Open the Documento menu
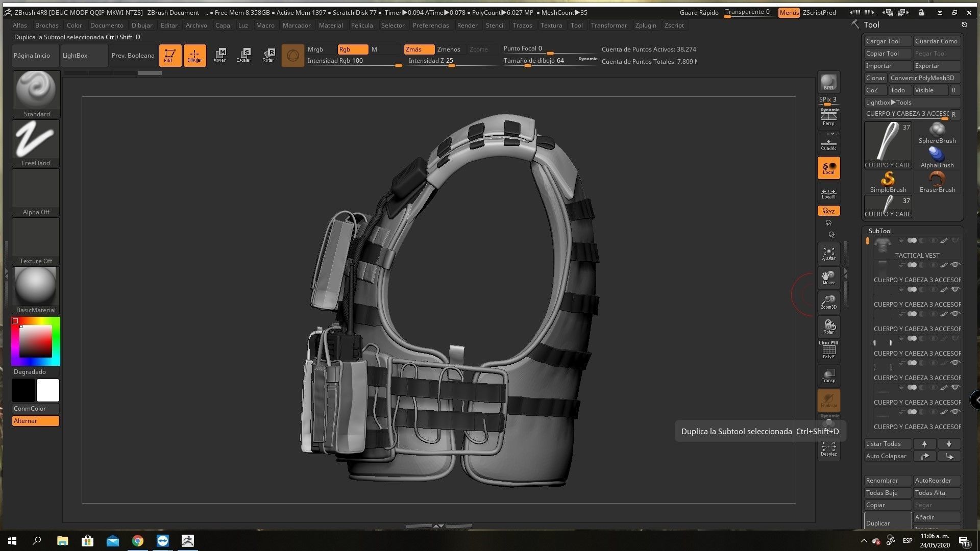The image size is (980, 551). 107,25
